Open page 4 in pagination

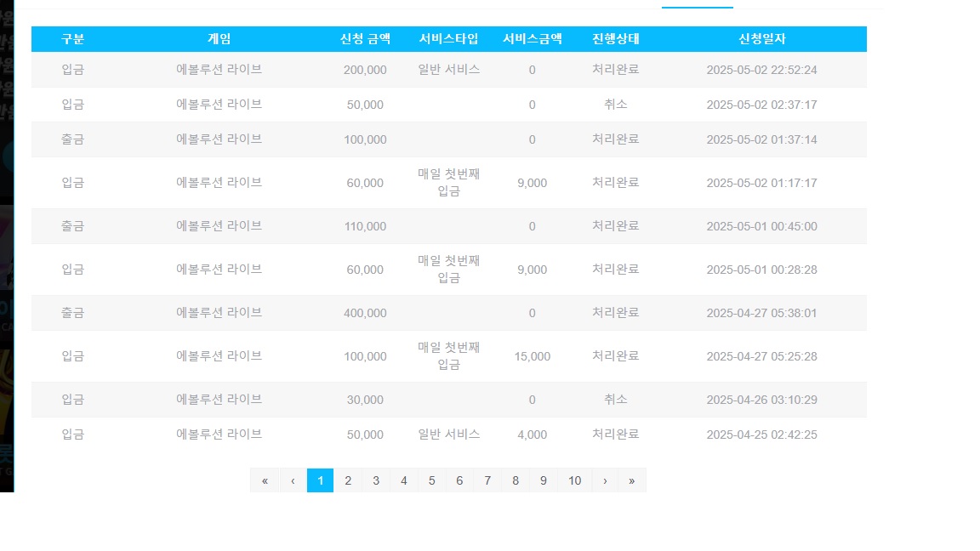404,480
